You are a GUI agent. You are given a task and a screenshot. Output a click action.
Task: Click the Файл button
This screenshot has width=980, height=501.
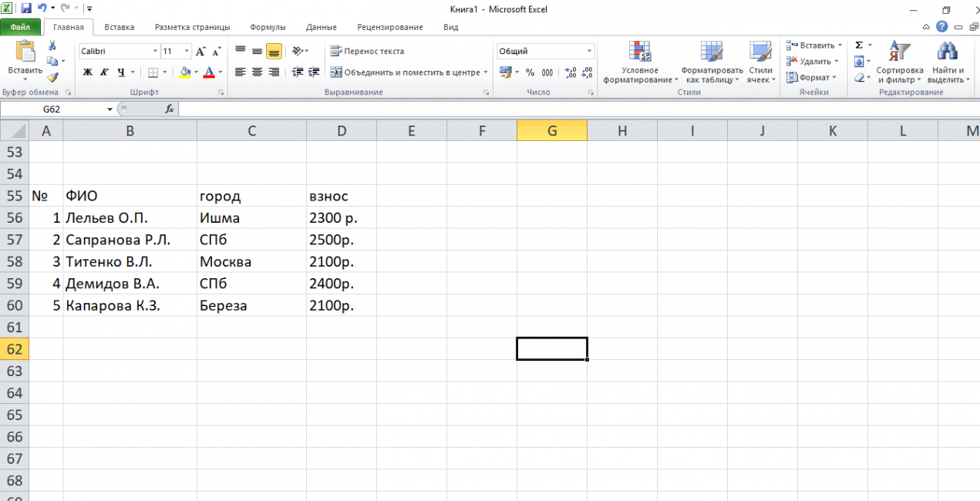pyautogui.click(x=20, y=27)
